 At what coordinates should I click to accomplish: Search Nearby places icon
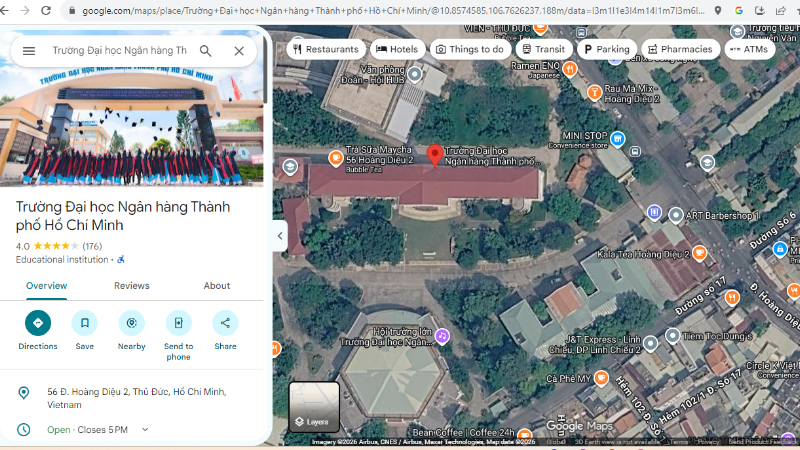pyautogui.click(x=132, y=323)
